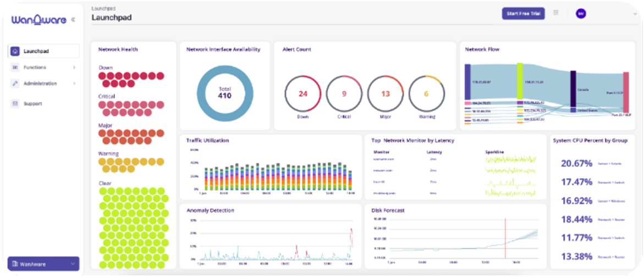
Task: Expand the Functions submenu chevron
Action: coord(74,67)
